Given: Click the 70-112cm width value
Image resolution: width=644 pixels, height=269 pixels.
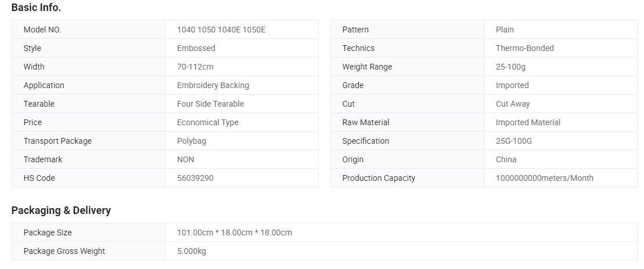Looking at the screenshot, I should tap(195, 67).
